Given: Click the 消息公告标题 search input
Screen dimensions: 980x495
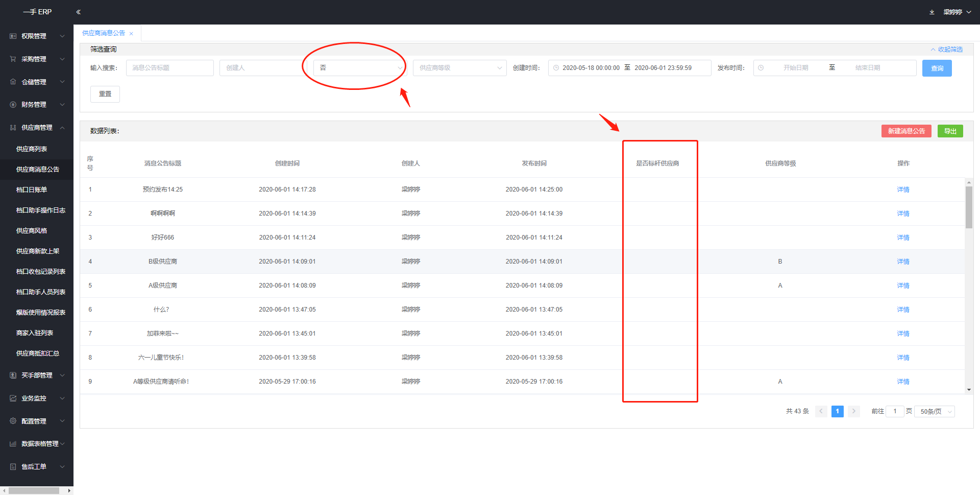Looking at the screenshot, I should (170, 68).
